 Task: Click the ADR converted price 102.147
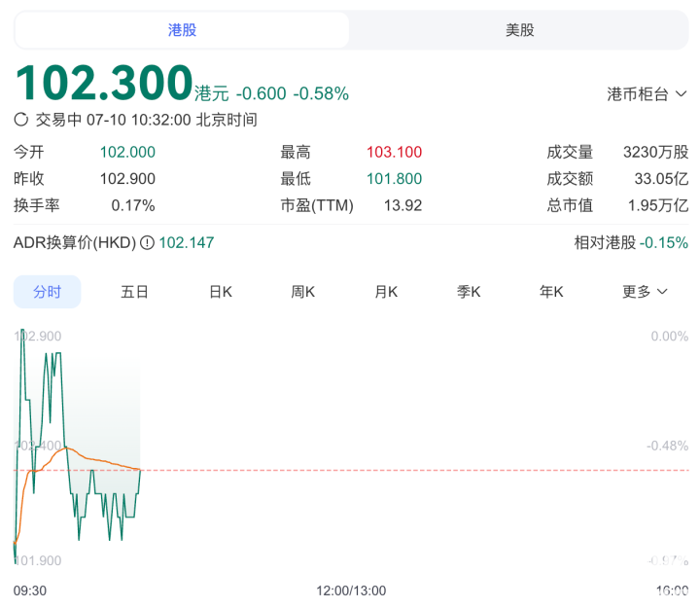click(187, 242)
